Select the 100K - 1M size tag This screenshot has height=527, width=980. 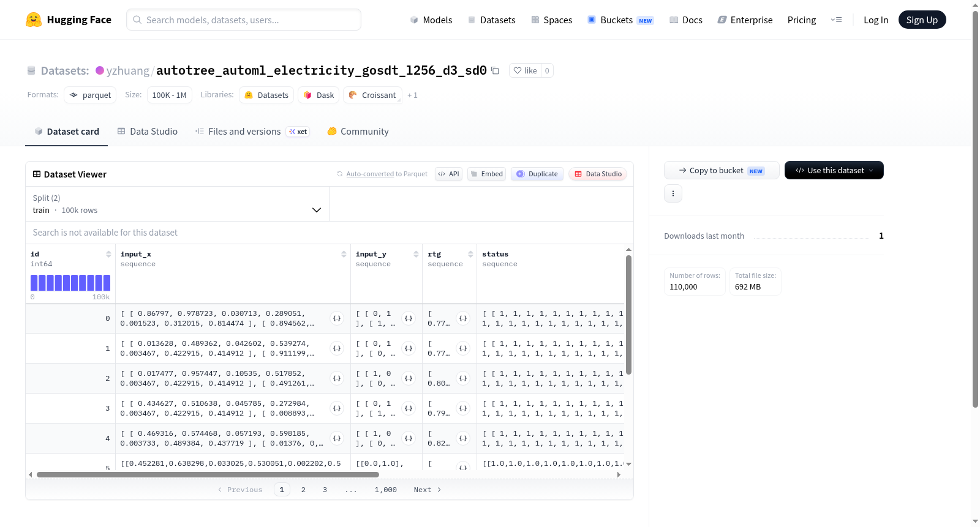pos(170,95)
